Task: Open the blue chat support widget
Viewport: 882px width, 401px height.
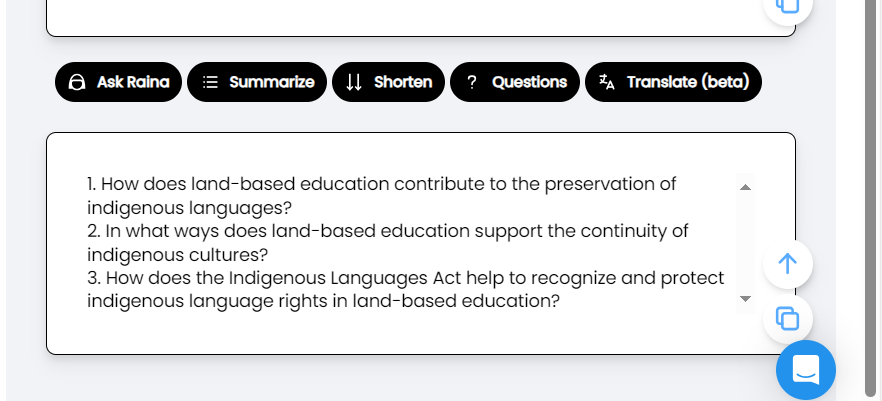Action: (806, 370)
